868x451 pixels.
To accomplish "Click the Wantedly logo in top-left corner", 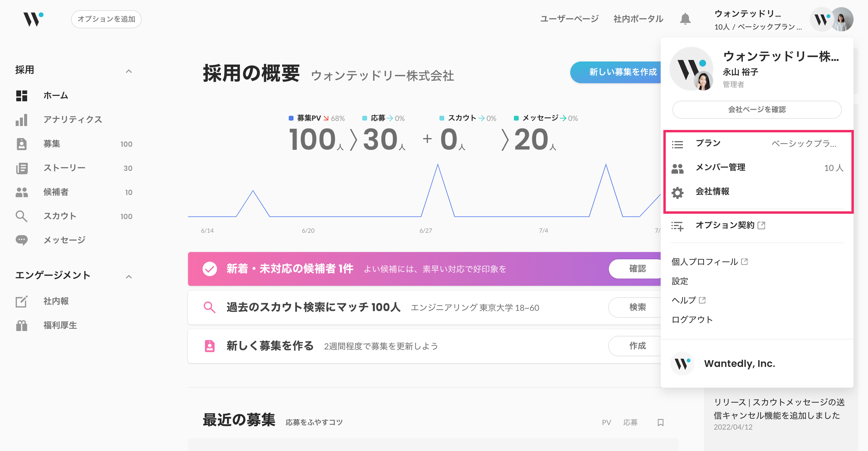I will 33,19.
